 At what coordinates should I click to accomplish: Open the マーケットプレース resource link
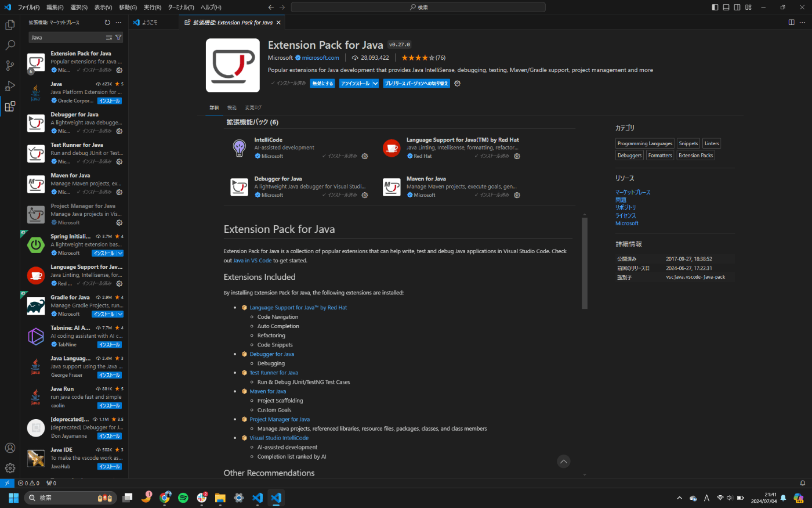click(633, 192)
